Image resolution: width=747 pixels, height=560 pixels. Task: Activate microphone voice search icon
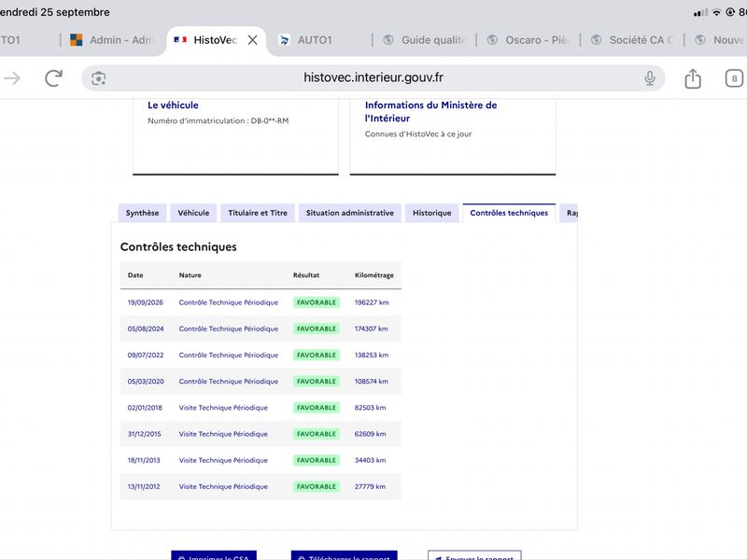point(649,78)
